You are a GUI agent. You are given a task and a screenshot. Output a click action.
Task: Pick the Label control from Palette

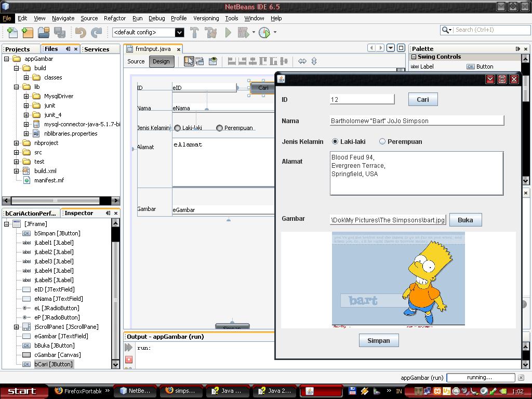coord(422,66)
